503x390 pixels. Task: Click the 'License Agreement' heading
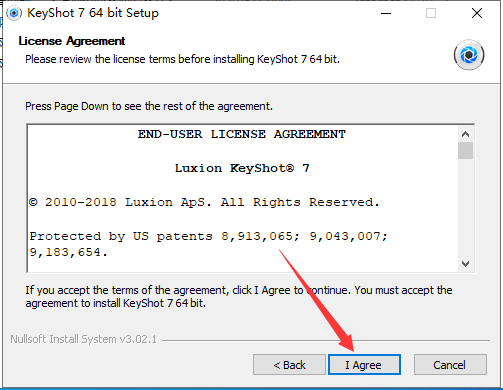coord(72,41)
